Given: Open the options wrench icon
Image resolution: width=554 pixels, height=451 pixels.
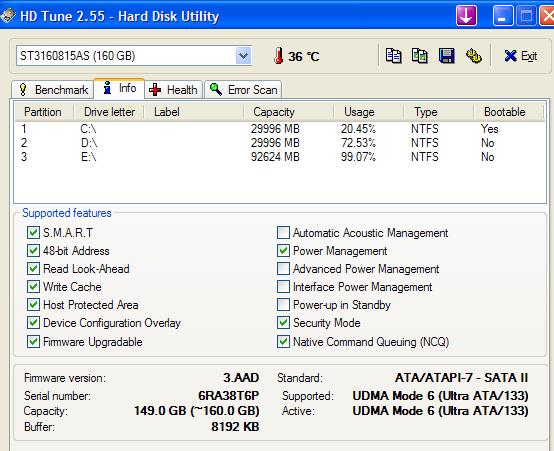Looking at the screenshot, I should pyautogui.click(x=473, y=56).
